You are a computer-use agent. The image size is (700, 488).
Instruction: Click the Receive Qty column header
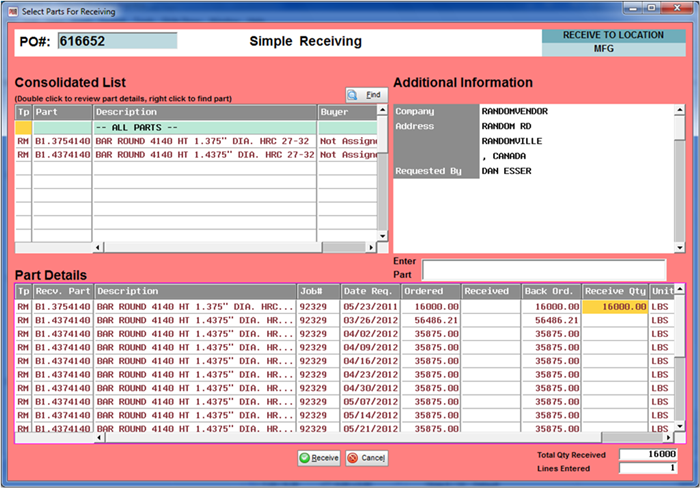pos(615,291)
